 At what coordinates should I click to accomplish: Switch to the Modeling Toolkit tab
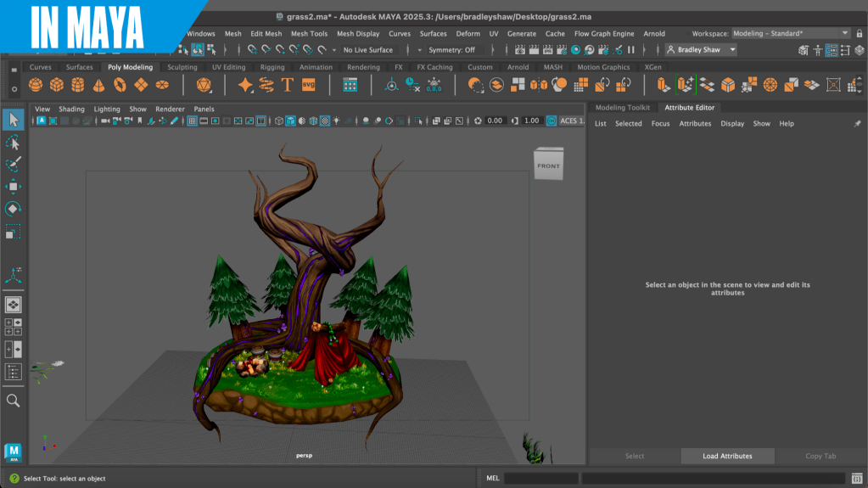pos(622,108)
